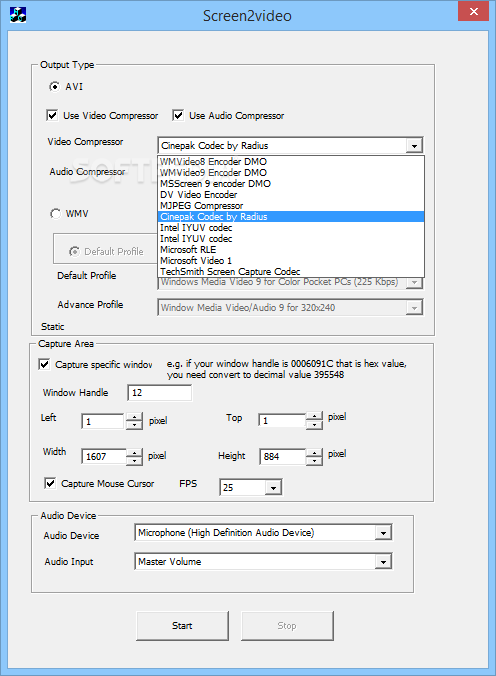
Task: Toggle the Capture Mouse Cursor checkbox
Action: pyautogui.click(x=50, y=483)
